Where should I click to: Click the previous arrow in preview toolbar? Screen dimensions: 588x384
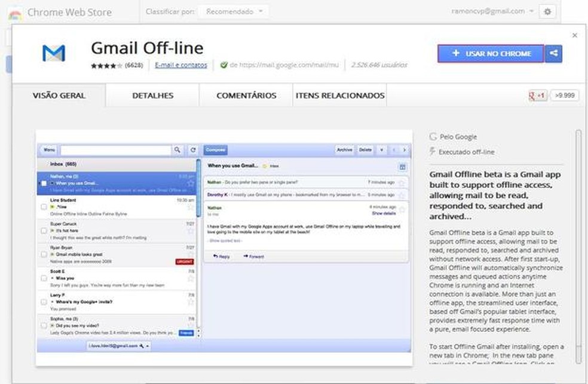click(x=394, y=150)
